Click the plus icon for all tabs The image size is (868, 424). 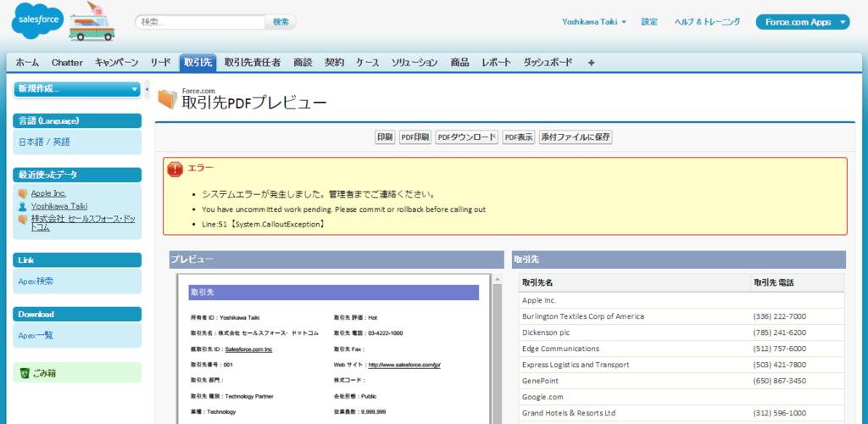591,63
